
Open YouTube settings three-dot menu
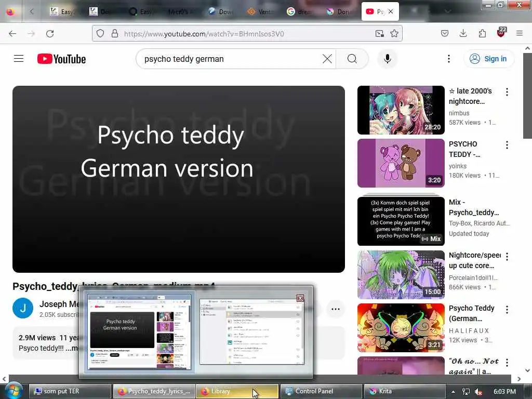[x=448, y=59]
